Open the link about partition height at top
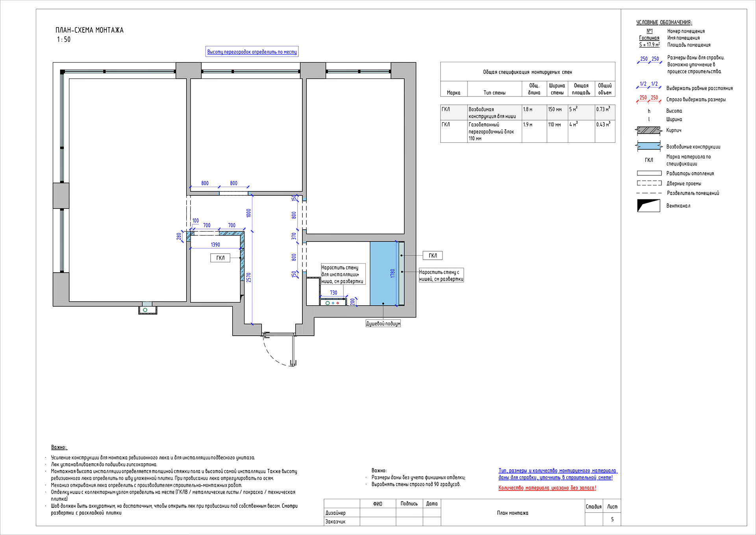This screenshot has width=756, height=535. click(252, 52)
